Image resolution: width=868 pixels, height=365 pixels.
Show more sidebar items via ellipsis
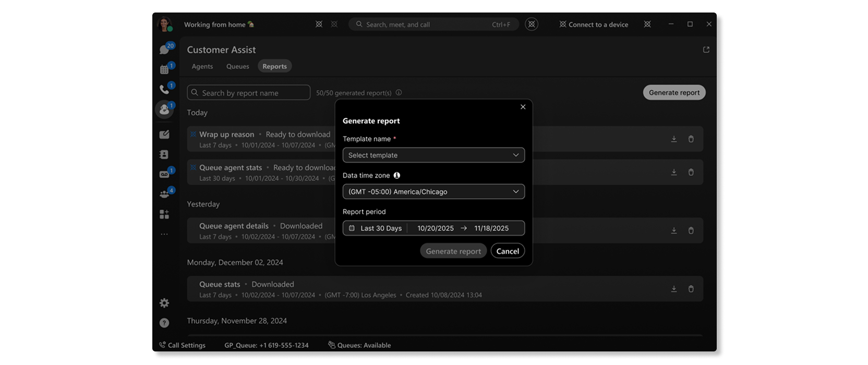point(164,234)
